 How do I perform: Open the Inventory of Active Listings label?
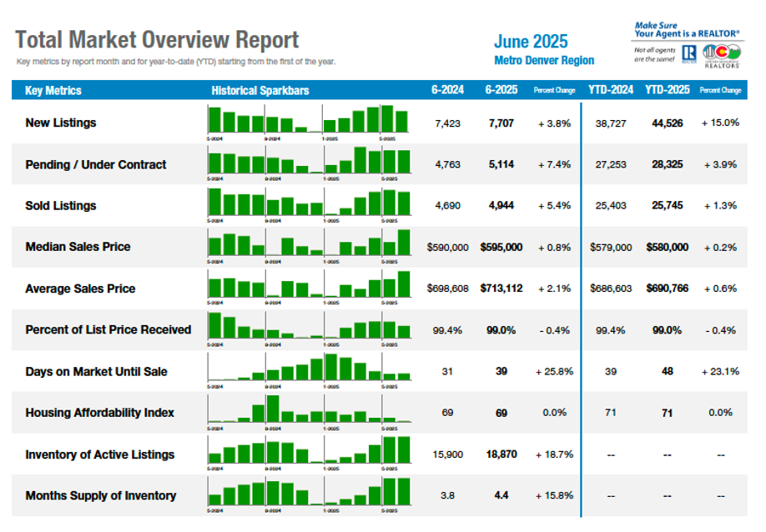[x=100, y=454]
